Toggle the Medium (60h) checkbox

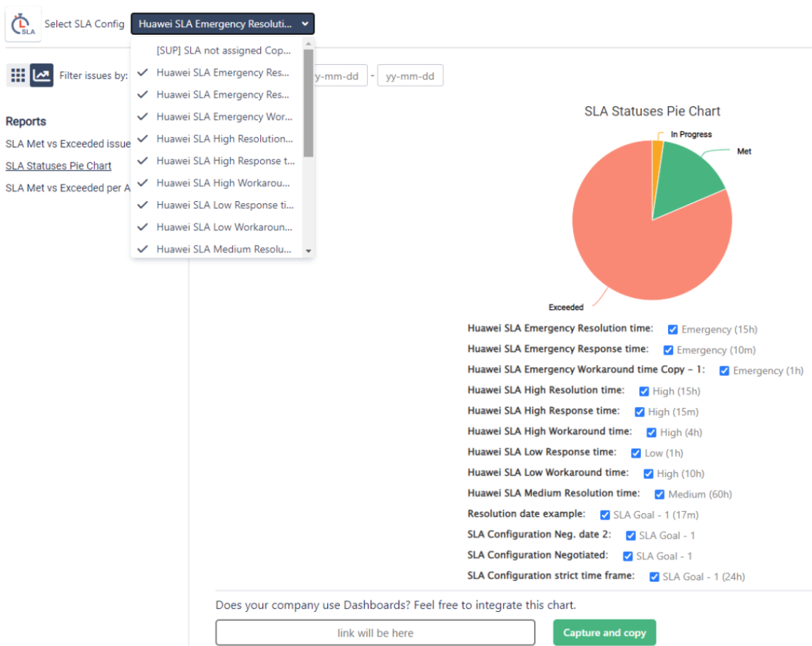tap(659, 494)
